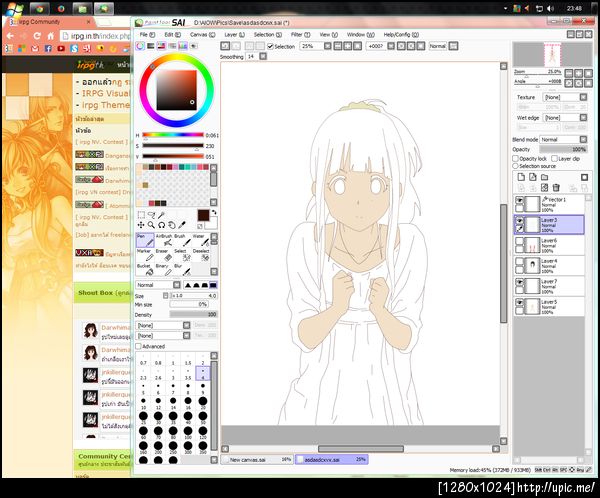Show the hidden Layer6
This screenshot has height=498, width=600.
tap(519, 241)
